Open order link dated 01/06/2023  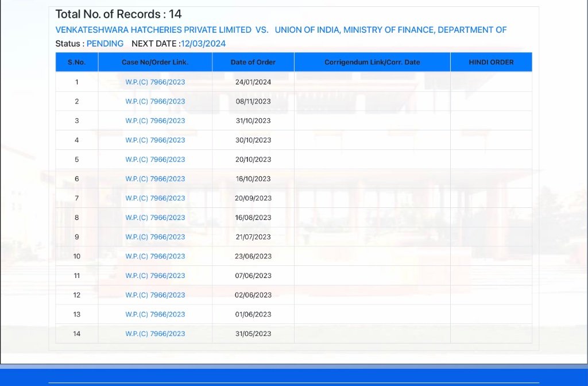(x=155, y=314)
